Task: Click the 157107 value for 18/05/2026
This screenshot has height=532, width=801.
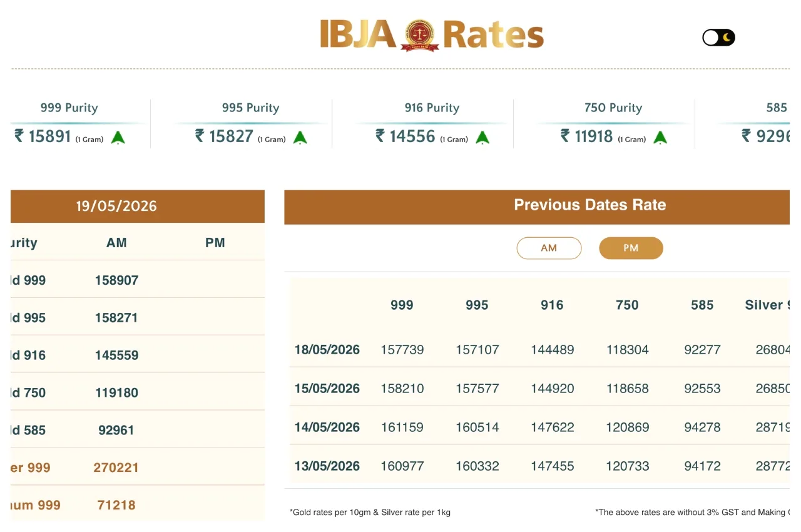Action: pos(477,350)
